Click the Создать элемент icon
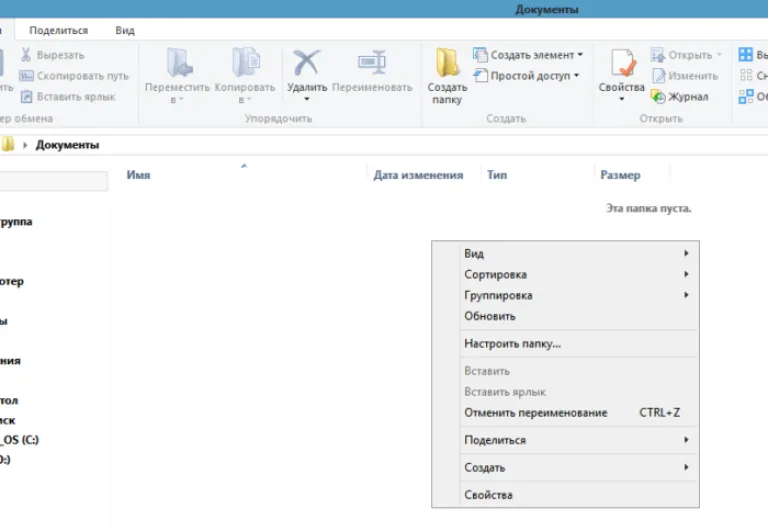Image resolution: width=768 pixels, height=531 pixels. click(480, 54)
